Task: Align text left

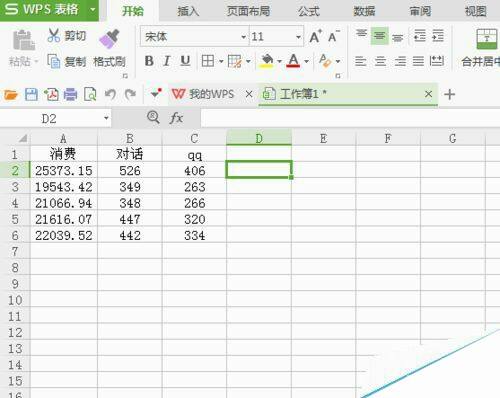Action: click(361, 61)
